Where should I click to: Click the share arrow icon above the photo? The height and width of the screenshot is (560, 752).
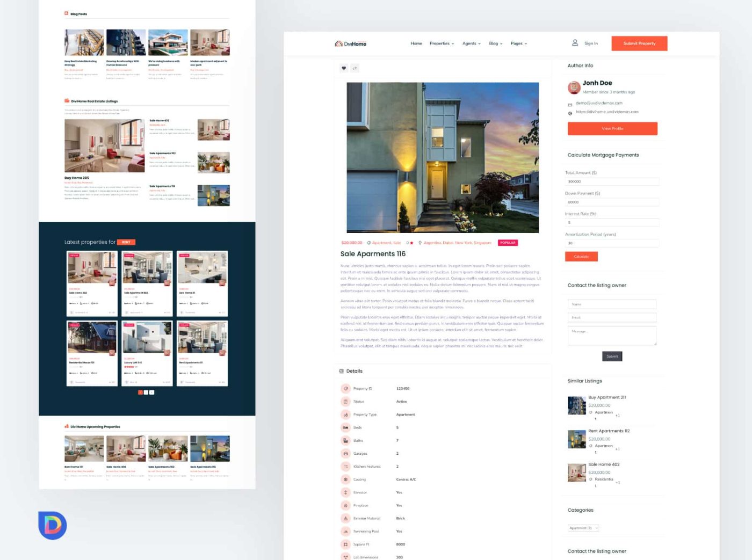[x=355, y=68]
